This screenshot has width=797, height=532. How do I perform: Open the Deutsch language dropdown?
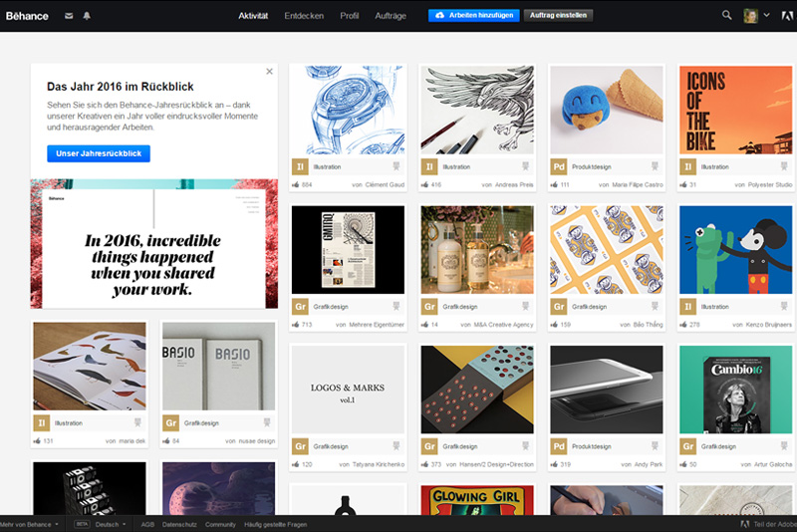[x=109, y=524]
